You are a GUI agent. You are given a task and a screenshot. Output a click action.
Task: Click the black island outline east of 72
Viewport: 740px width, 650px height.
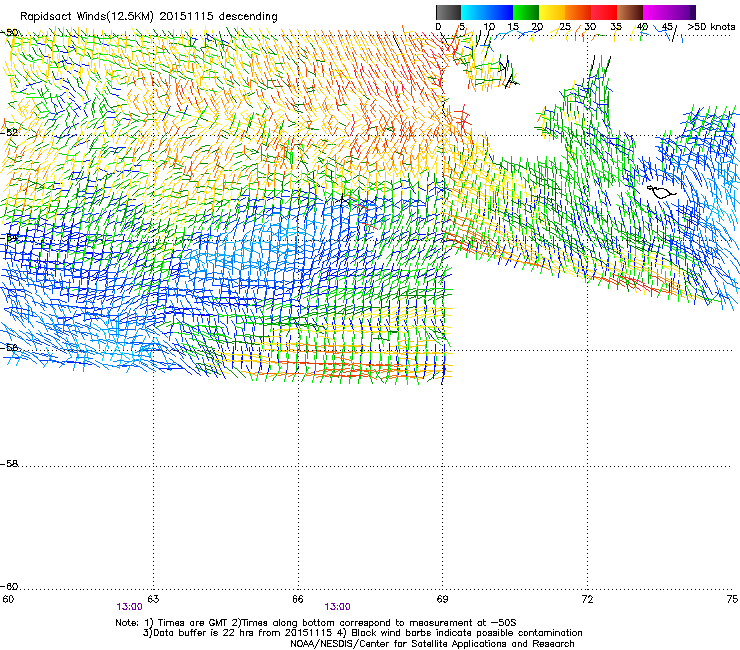click(x=662, y=192)
